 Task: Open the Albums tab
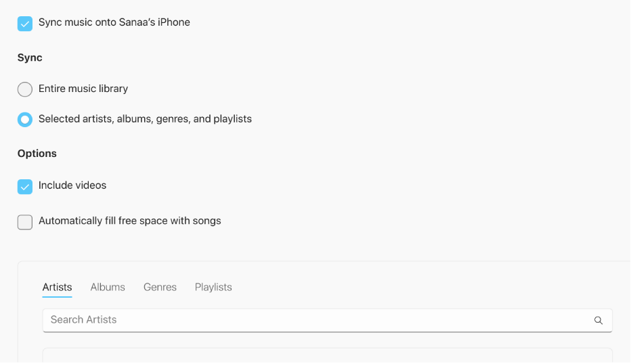point(108,288)
